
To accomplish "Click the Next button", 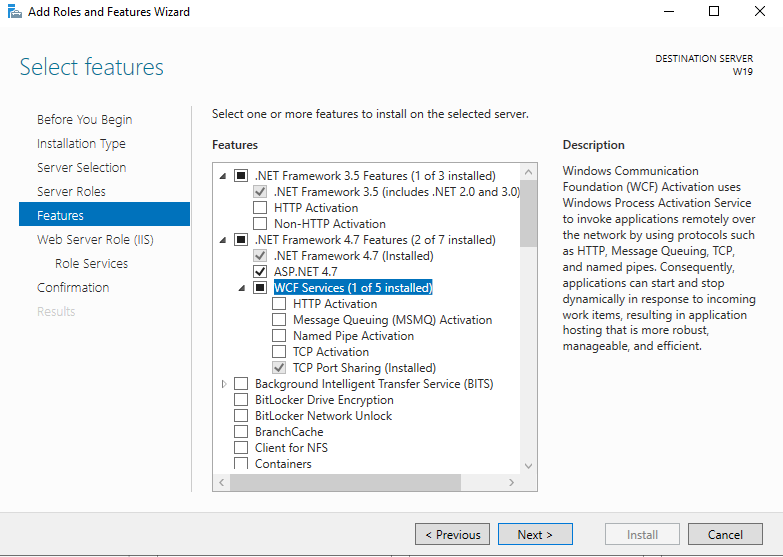I will pyautogui.click(x=535, y=535).
